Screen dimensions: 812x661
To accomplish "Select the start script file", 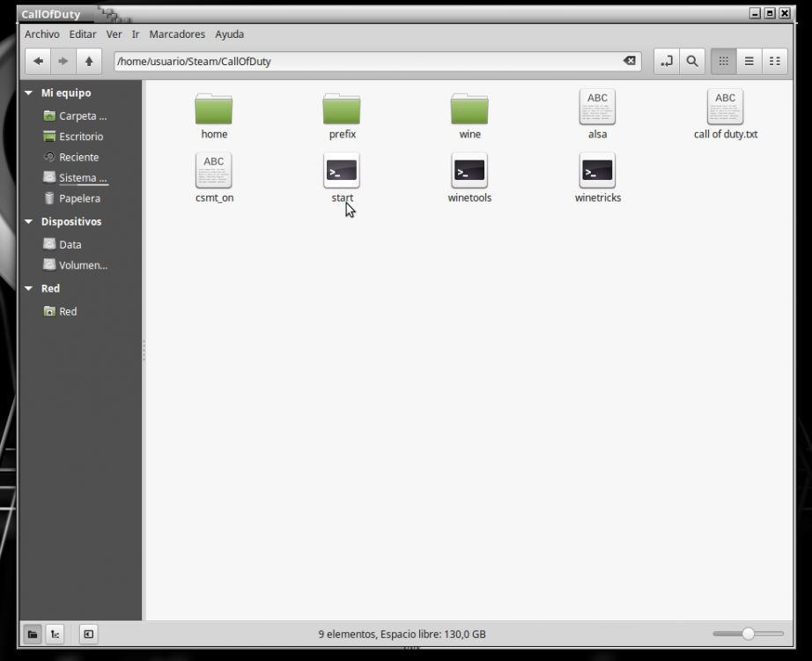I will 342,178.
